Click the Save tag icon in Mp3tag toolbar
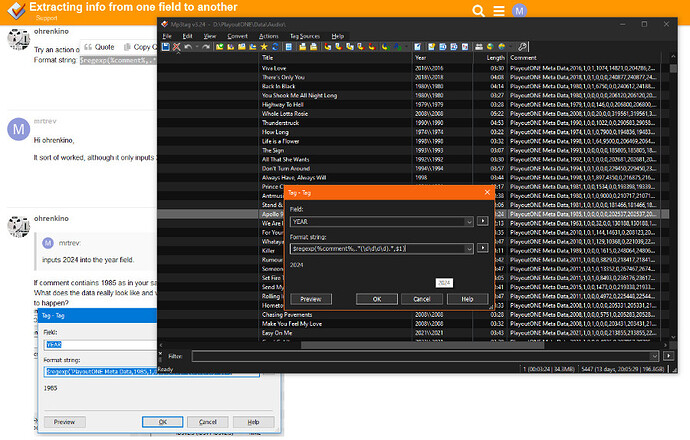Screen dimensions: 690x440 165,47
